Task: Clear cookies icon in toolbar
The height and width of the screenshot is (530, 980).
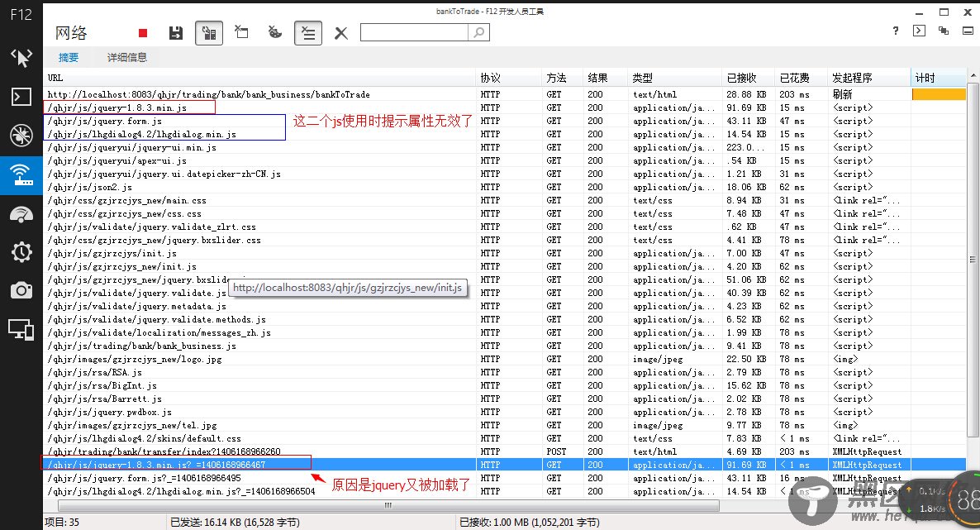Action: pos(275,32)
